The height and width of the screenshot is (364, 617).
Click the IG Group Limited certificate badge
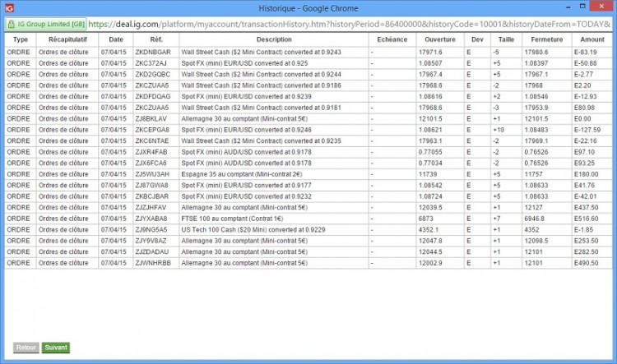pos(46,24)
